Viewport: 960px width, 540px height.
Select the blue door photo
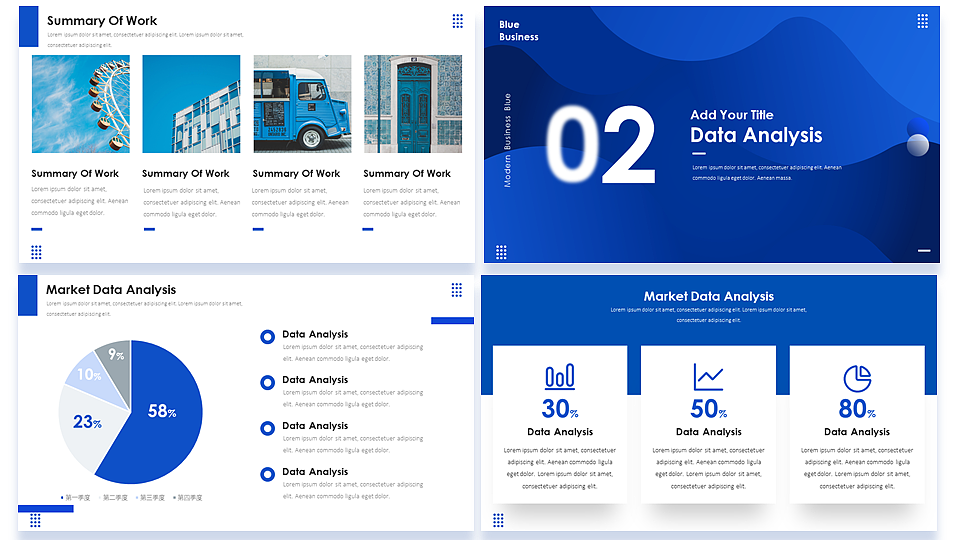pos(413,103)
